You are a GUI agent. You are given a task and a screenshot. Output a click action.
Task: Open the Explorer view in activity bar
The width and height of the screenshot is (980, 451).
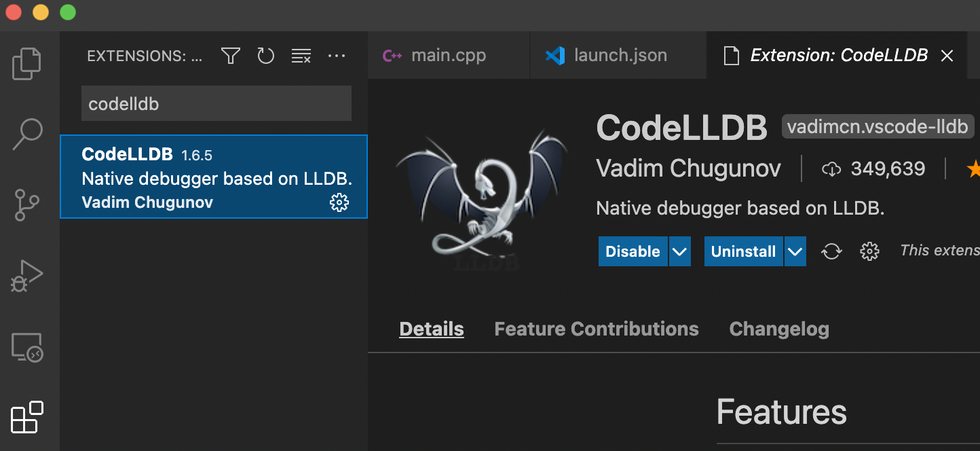27,62
